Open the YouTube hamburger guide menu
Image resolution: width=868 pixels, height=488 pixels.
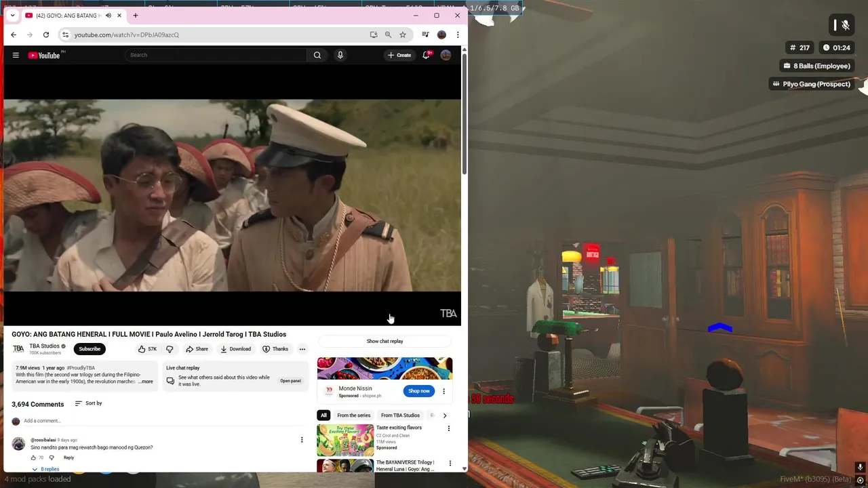pyautogui.click(x=16, y=55)
